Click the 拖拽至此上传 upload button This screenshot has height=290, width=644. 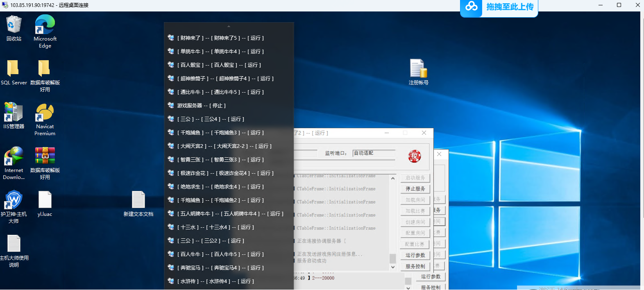pos(499,7)
